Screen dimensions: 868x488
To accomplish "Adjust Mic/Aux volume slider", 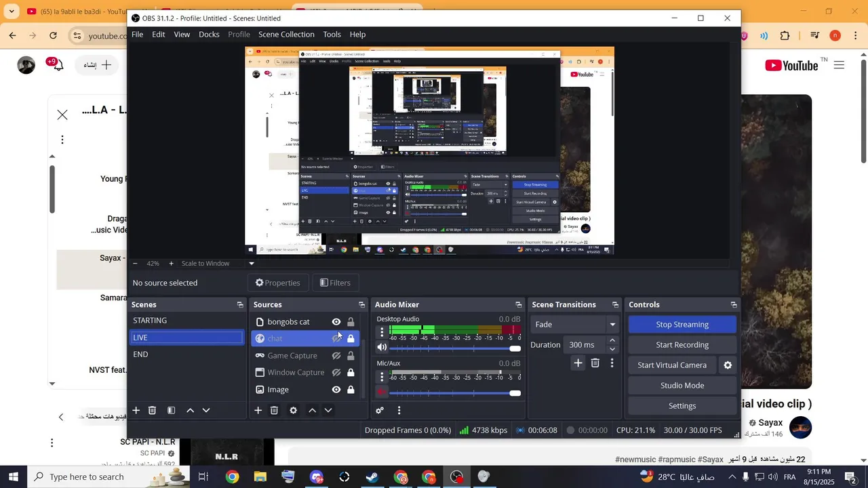I will point(455,393).
